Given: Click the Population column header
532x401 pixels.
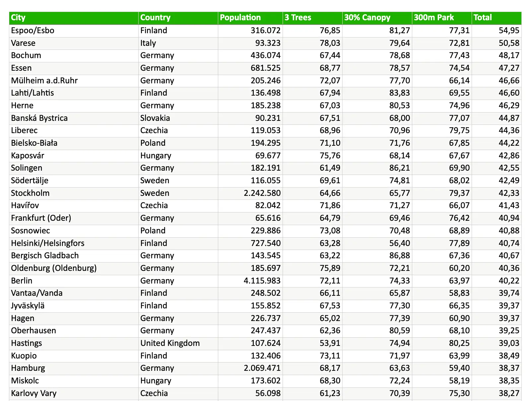Looking at the screenshot, I should pos(250,18).
